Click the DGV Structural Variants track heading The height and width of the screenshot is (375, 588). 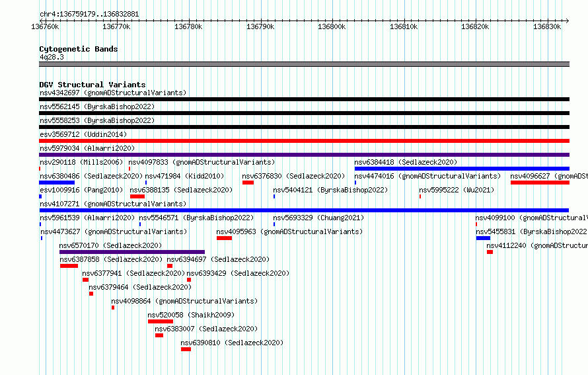click(92, 85)
